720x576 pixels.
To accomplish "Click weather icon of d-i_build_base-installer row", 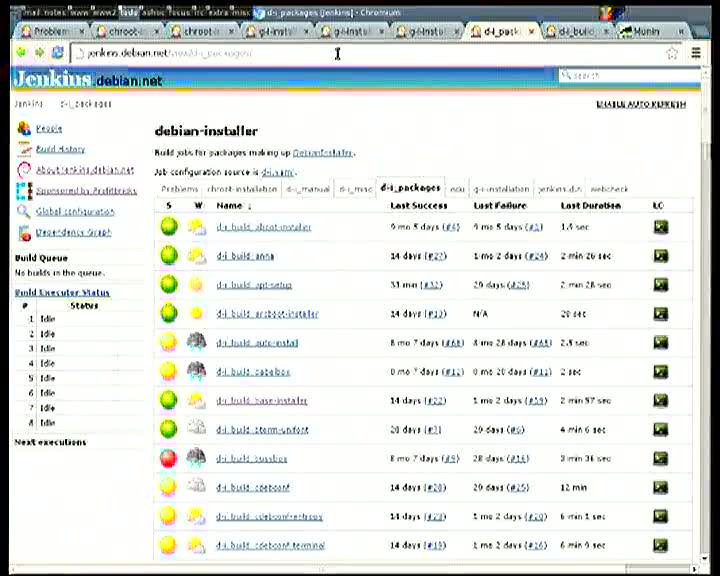I will tap(197, 400).
